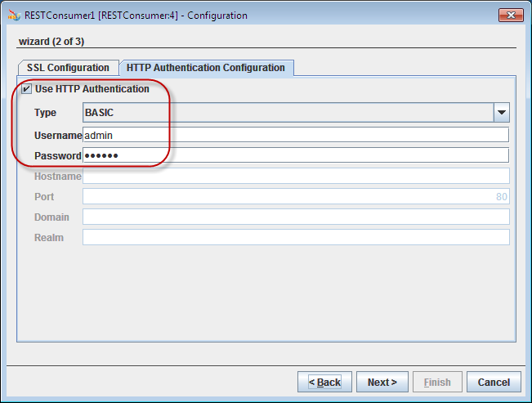This screenshot has height=403, width=532.
Task: Focus the Password input field
Action: [x=296, y=155]
